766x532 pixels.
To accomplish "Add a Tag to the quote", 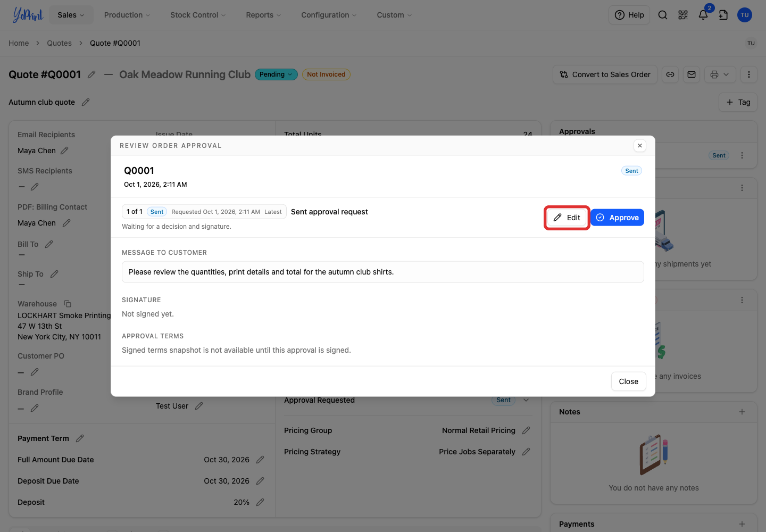I will tap(738, 102).
